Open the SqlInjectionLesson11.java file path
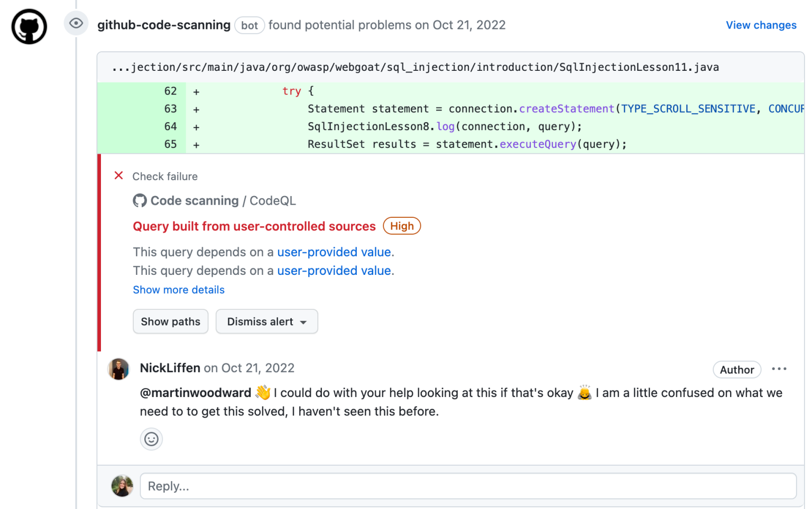Image resolution: width=812 pixels, height=509 pixels. [x=415, y=67]
